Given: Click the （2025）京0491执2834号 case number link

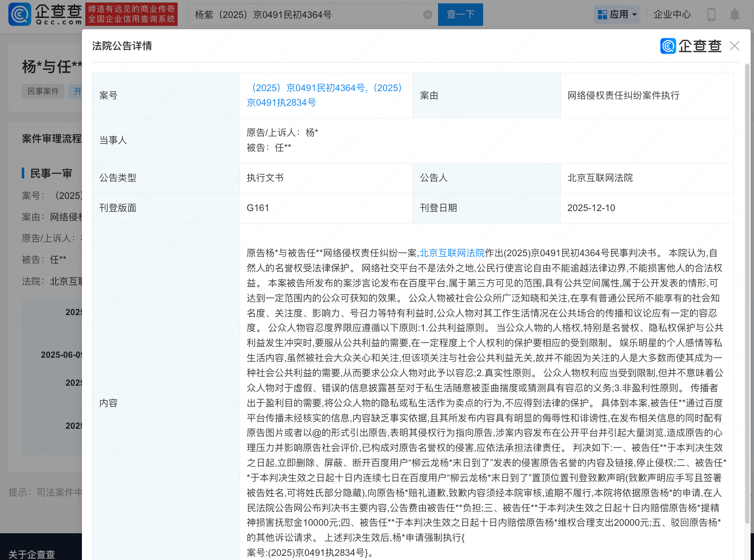Looking at the screenshot, I should 281,102.
